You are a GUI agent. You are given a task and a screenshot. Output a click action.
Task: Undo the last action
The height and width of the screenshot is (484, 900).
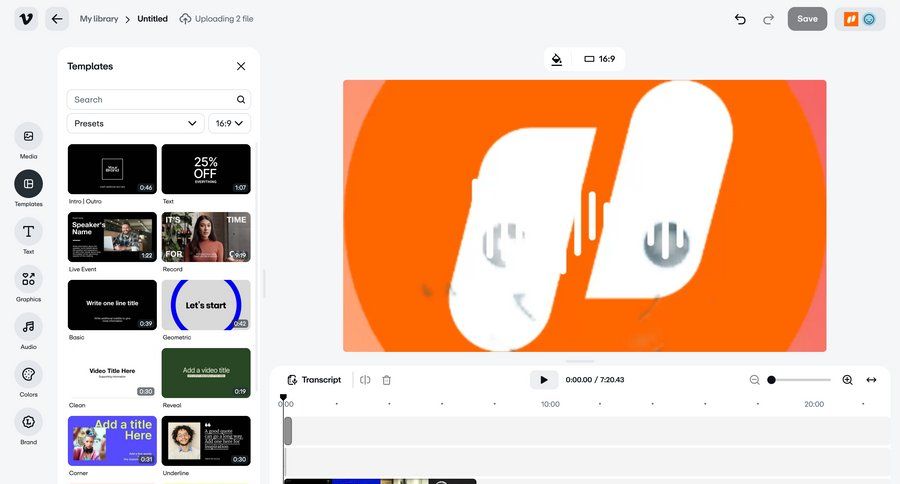click(x=740, y=19)
